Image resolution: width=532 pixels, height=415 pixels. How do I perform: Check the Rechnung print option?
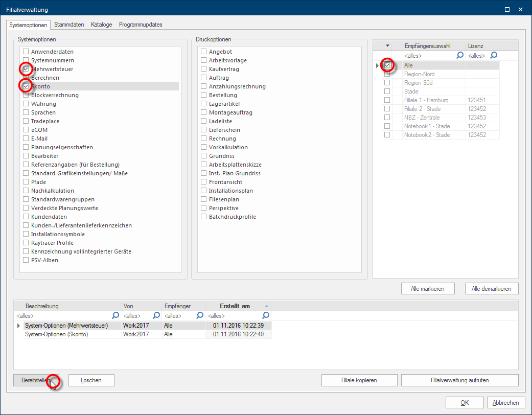[x=204, y=139]
